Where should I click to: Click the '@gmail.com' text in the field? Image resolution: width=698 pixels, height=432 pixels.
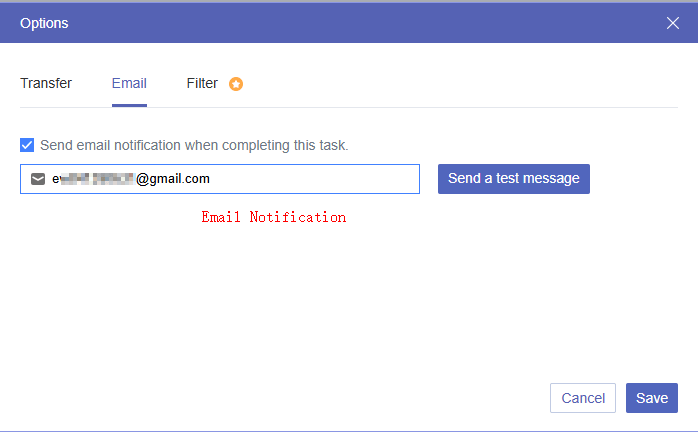tap(173, 179)
